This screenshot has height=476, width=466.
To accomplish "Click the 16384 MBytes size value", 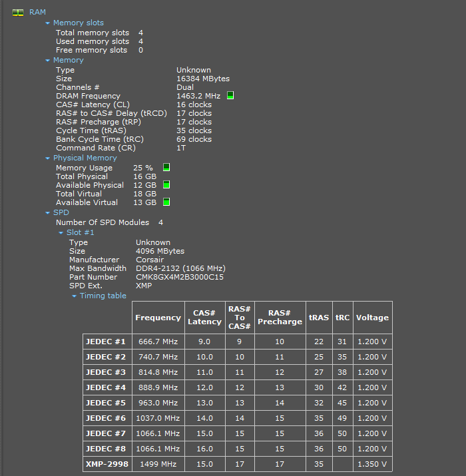I will 203,79.
